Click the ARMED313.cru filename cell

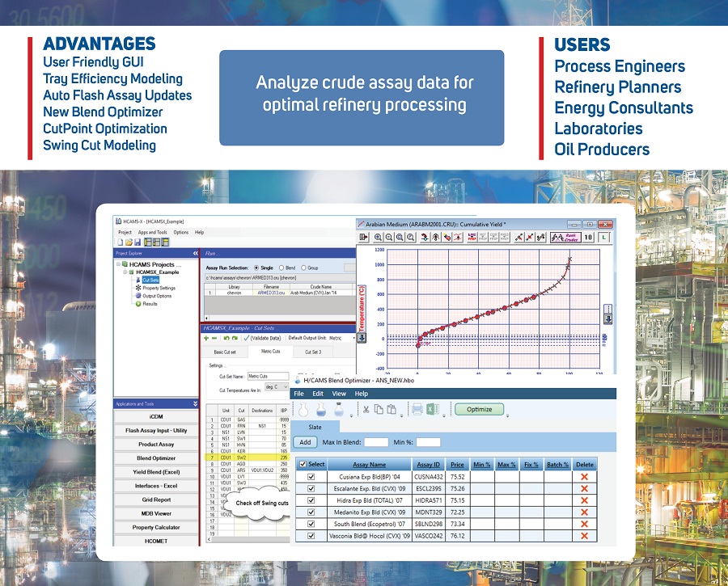coord(271,293)
